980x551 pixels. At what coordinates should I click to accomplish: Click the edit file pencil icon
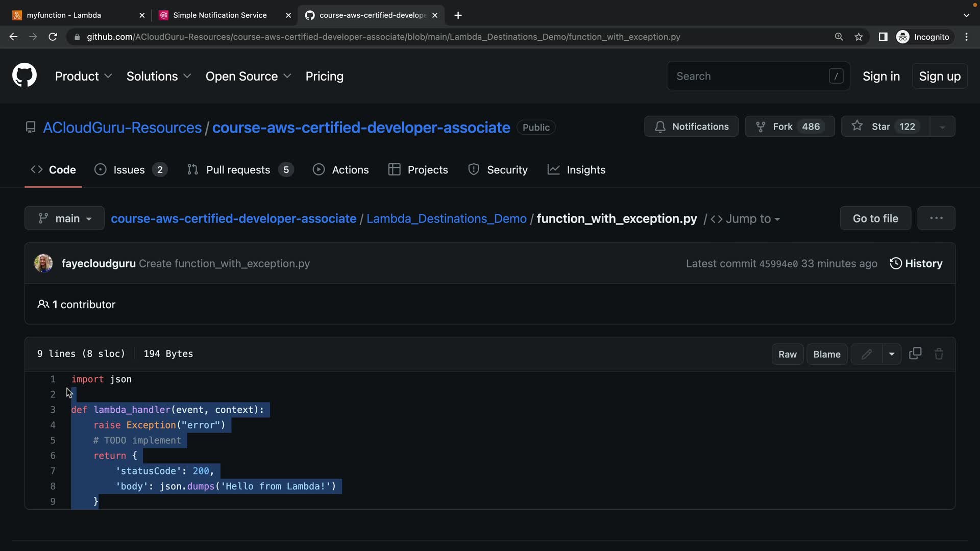[866, 354]
